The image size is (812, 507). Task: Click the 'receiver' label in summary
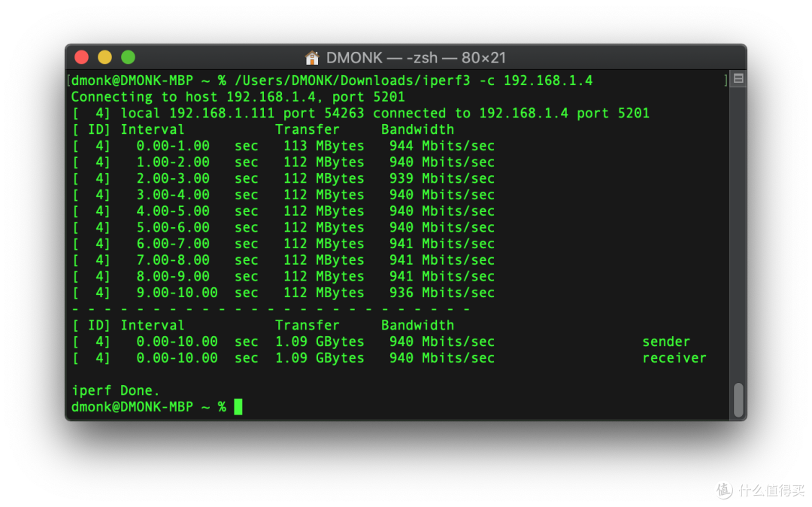click(x=674, y=358)
